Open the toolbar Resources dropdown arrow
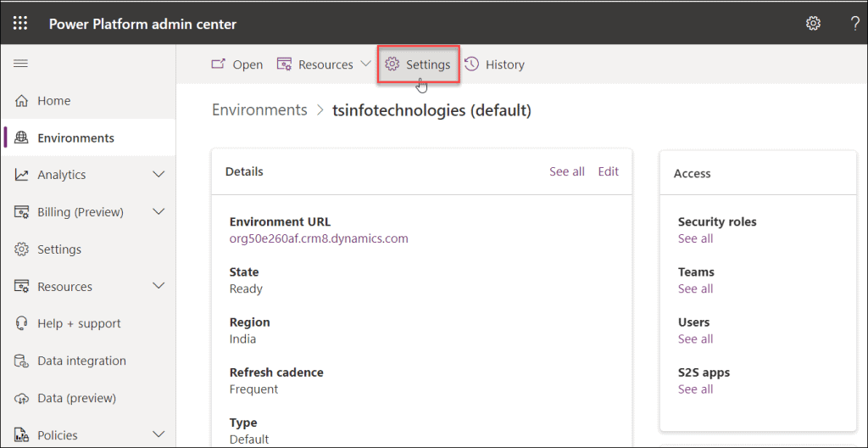The image size is (868, 448). [x=365, y=64]
